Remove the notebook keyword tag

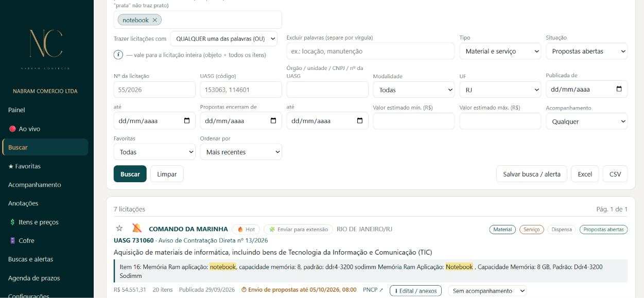pyautogui.click(x=154, y=20)
